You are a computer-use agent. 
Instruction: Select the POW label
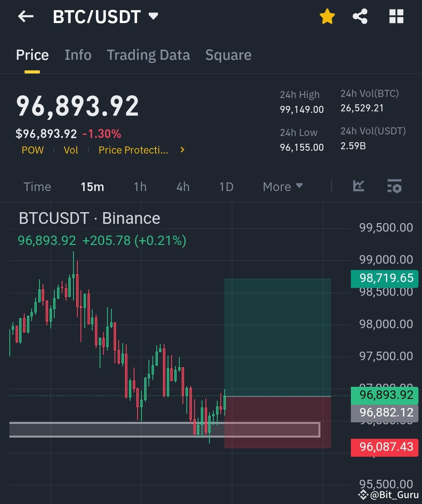33,150
